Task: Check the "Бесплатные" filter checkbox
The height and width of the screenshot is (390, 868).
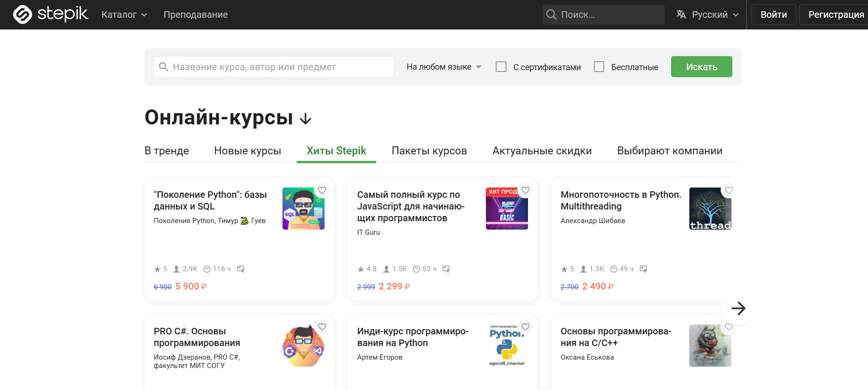Action: click(x=599, y=67)
